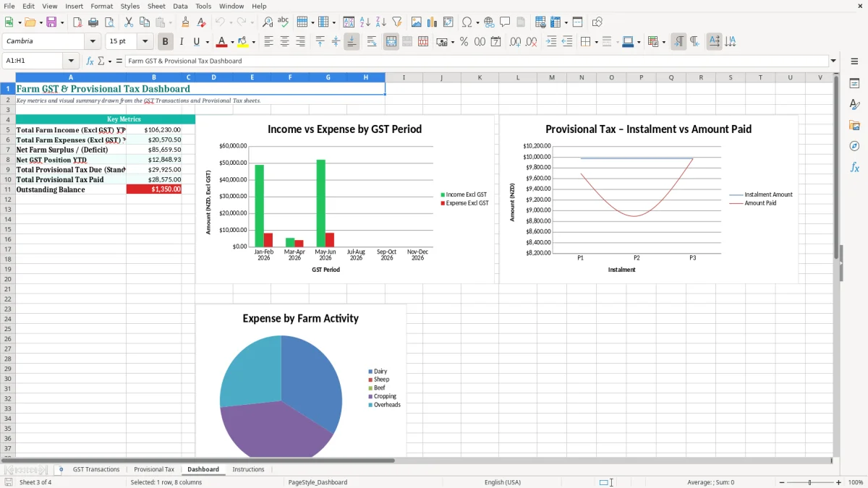Image resolution: width=868 pixels, height=488 pixels.
Task: Expand the formula bar arrow
Action: [x=833, y=61]
